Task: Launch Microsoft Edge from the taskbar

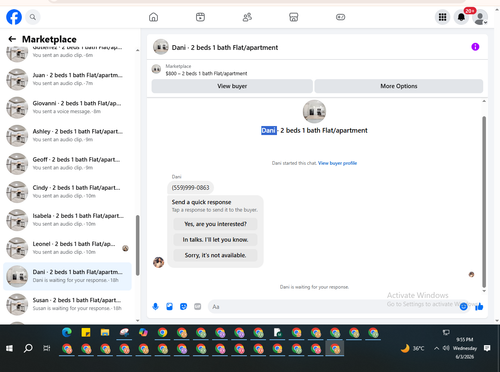Action: 67,332
